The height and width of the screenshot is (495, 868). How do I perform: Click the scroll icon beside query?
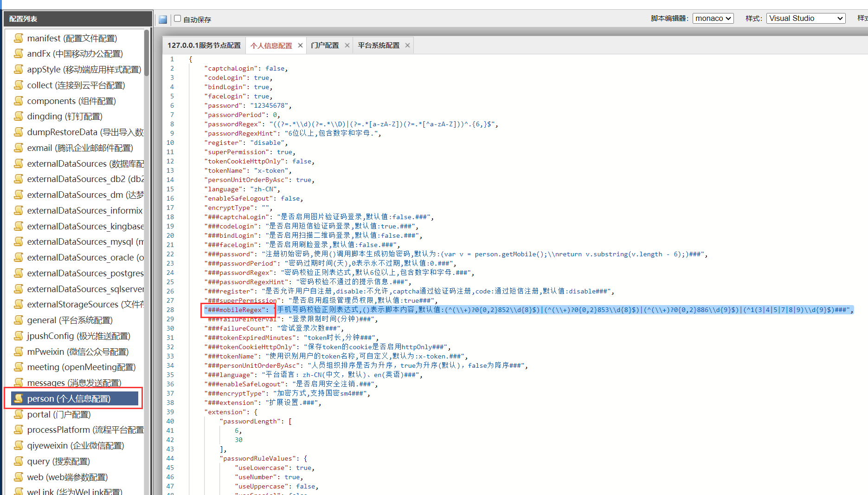click(19, 461)
